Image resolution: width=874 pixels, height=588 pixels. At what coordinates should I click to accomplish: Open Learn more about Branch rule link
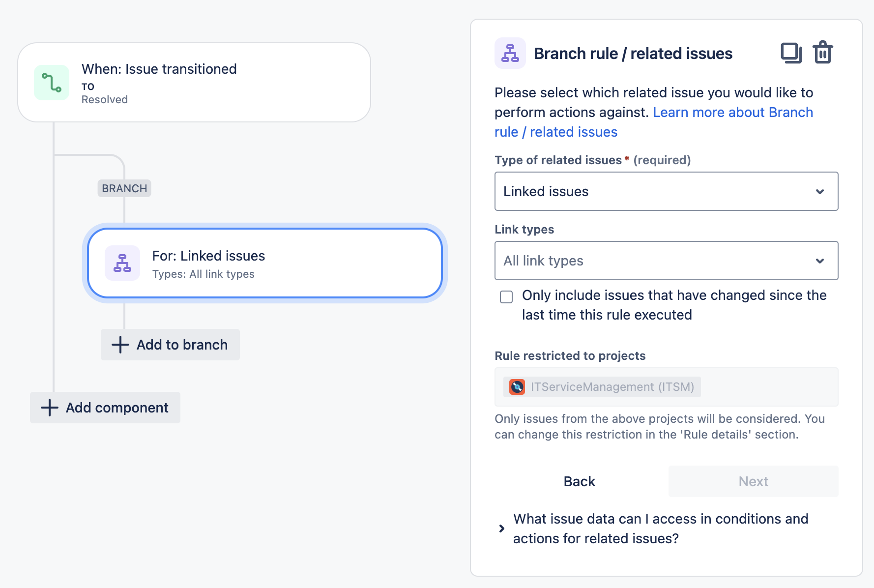[x=732, y=113]
